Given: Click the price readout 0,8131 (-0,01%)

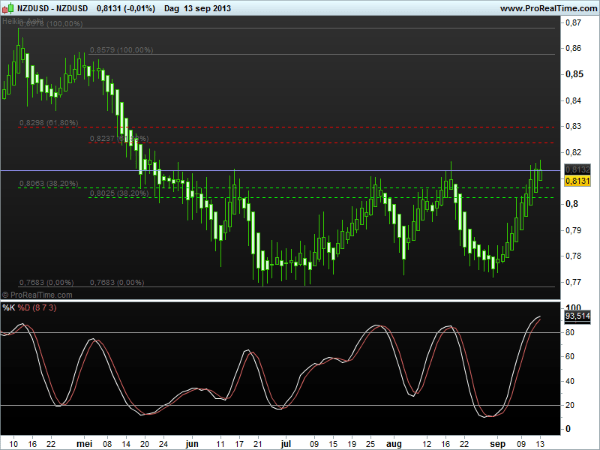Looking at the screenshot, I should pos(126,8).
